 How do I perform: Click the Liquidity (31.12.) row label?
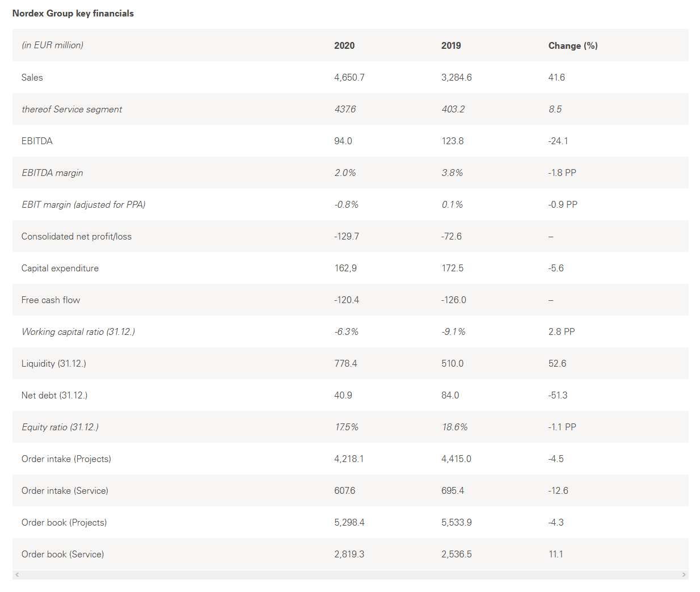pos(54,364)
